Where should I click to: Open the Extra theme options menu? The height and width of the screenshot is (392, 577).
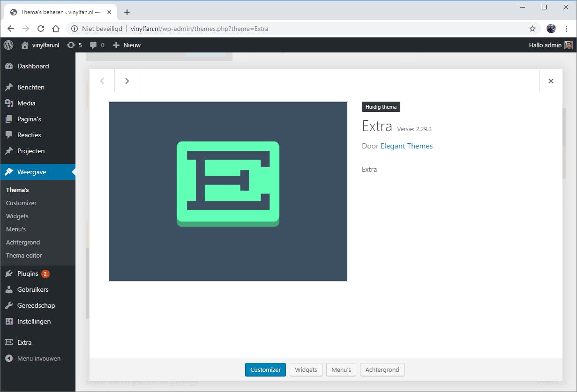[37, 342]
